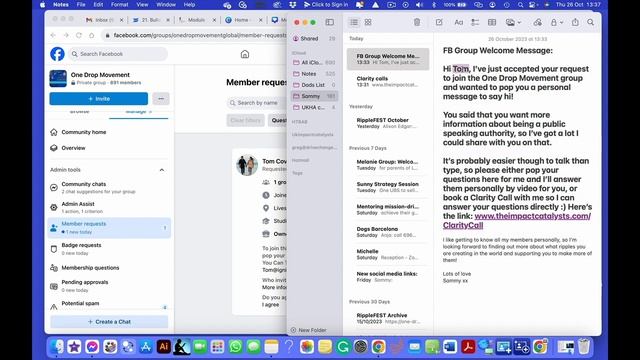Create a New Folder in Notes

pyautogui.click(x=308, y=330)
